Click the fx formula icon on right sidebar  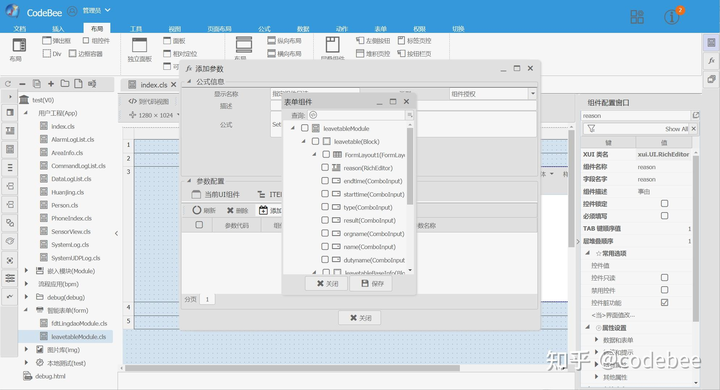(711, 61)
